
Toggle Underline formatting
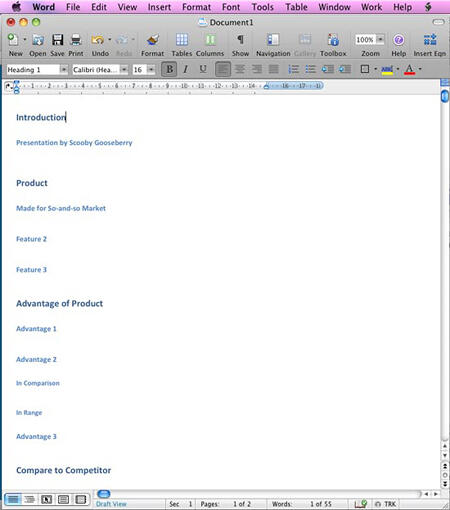coord(203,69)
